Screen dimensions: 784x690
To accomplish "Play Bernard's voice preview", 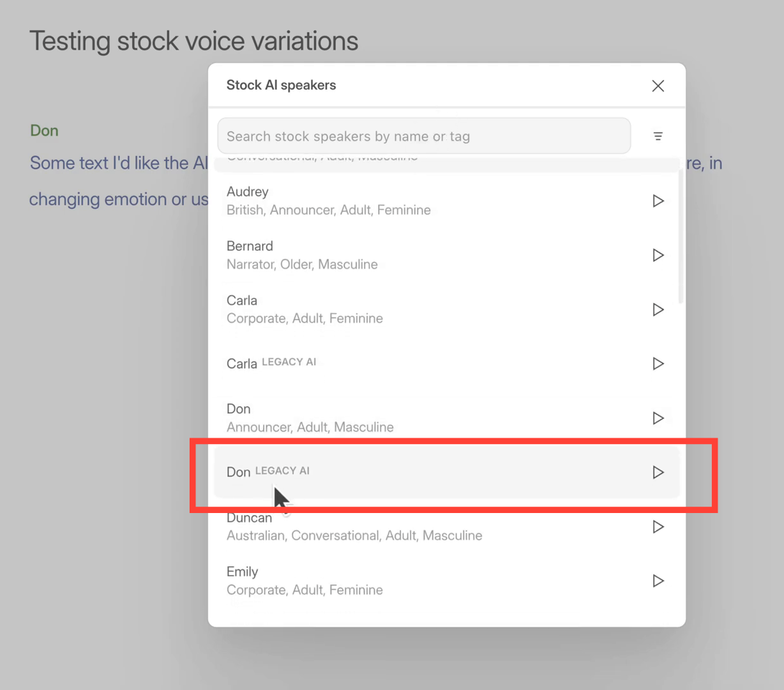I will coord(658,255).
